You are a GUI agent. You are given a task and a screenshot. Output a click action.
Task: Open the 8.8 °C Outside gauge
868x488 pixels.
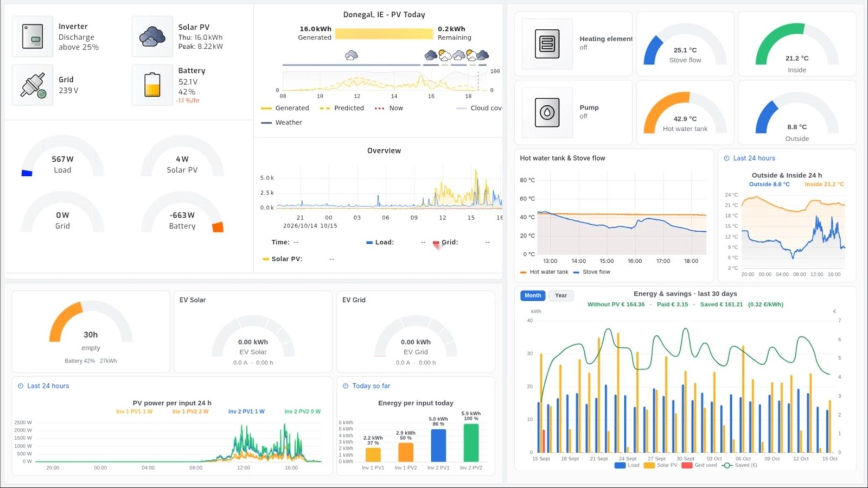pyautogui.click(x=797, y=117)
